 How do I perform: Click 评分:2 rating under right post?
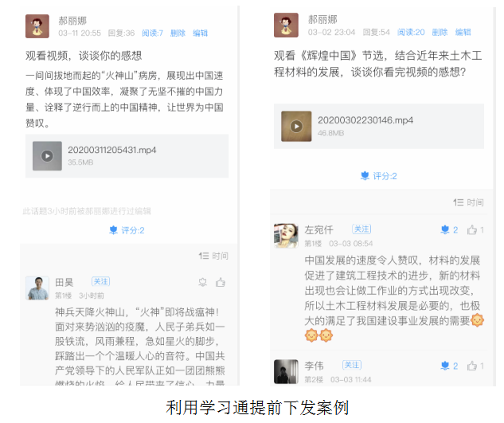coord(379,176)
